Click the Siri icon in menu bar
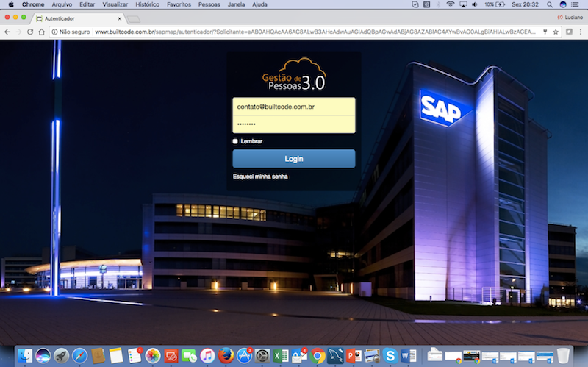 [x=563, y=4]
